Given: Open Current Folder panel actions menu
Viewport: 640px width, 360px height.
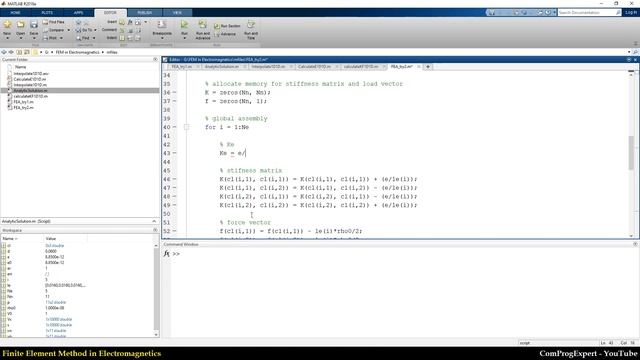Looking at the screenshot, I should coord(155,60).
